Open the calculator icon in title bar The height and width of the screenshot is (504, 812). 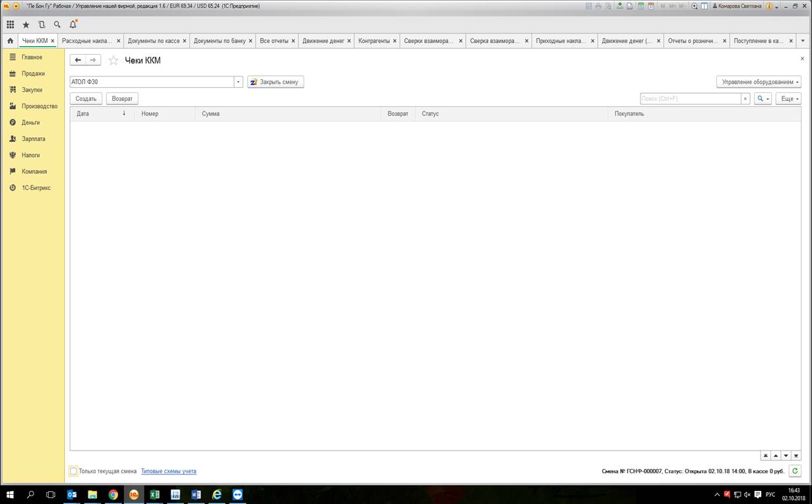click(x=640, y=6)
